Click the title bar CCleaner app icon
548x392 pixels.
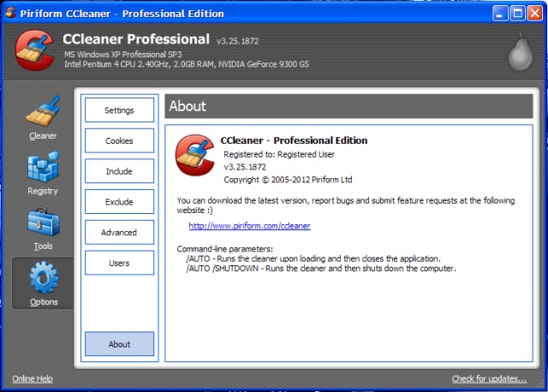tap(10, 13)
